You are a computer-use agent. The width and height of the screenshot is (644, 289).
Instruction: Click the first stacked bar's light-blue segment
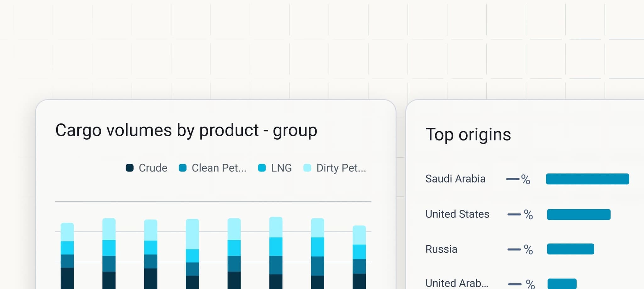click(x=67, y=232)
